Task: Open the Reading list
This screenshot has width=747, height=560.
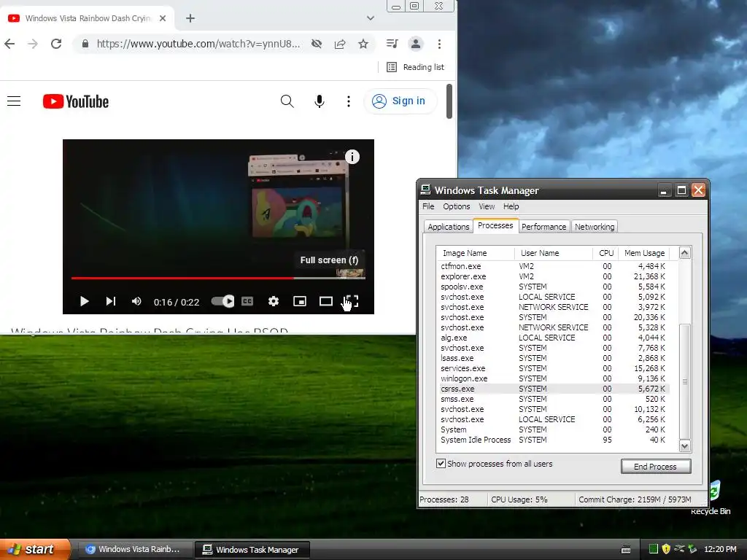Action: [x=415, y=67]
